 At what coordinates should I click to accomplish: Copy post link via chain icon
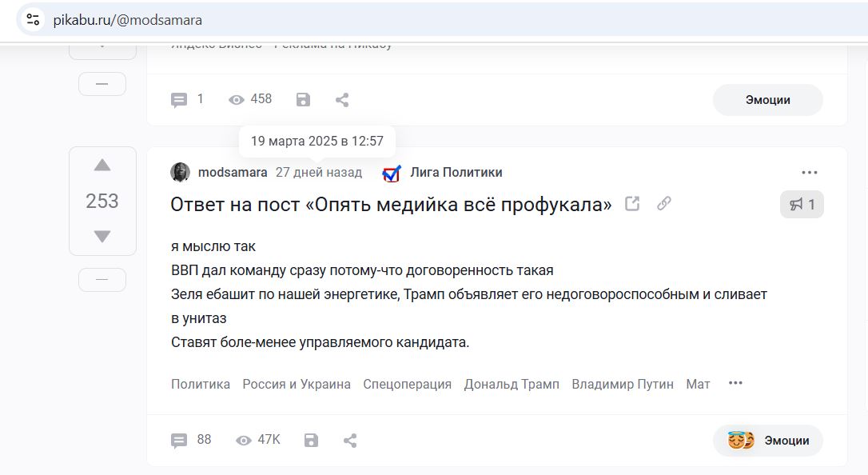coord(664,204)
